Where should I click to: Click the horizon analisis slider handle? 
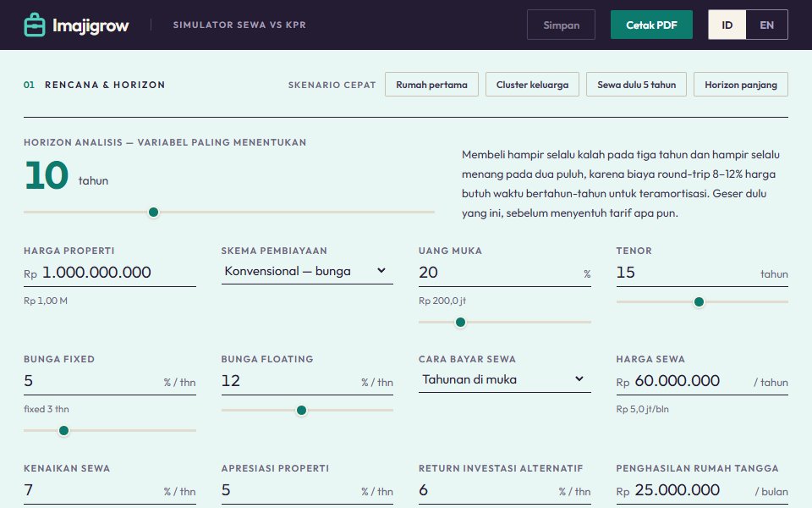153,212
